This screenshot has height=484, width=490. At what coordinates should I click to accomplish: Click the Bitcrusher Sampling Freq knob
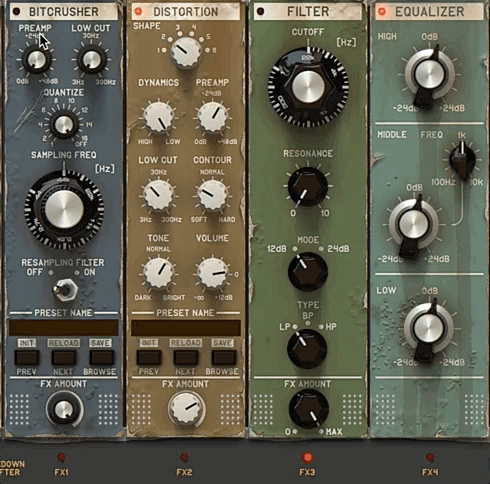pyautogui.click(x=64, y=210)
